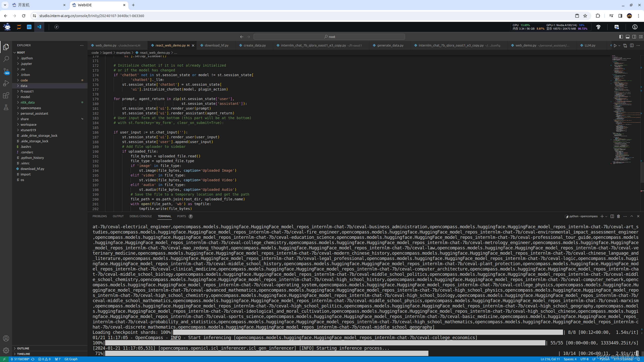Toggle secondary side bar layout button

click(x=634, y=37)
